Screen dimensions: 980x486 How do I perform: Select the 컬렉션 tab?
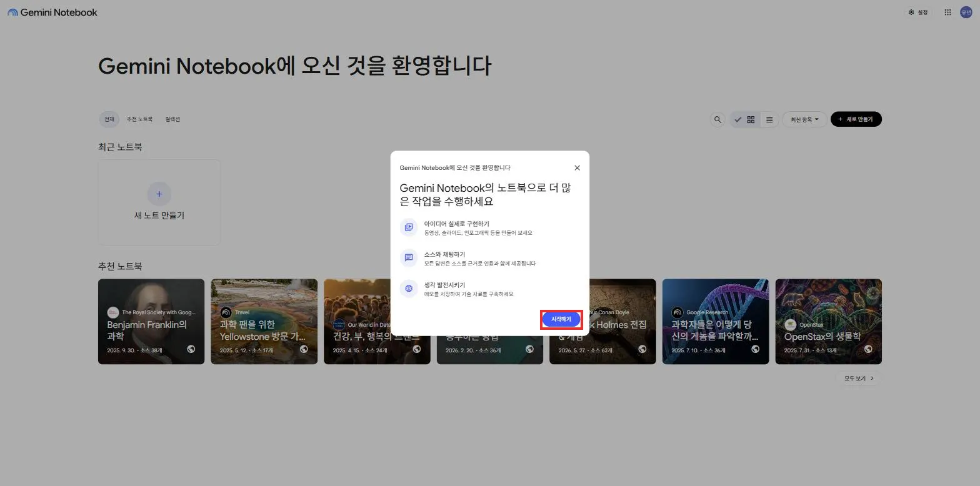172,119
